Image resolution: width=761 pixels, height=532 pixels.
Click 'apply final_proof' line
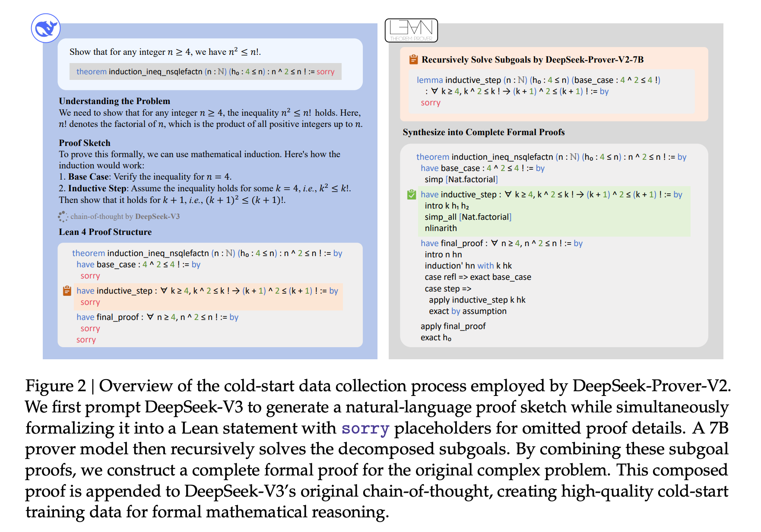pyautogui.click(x=453, y=326)
